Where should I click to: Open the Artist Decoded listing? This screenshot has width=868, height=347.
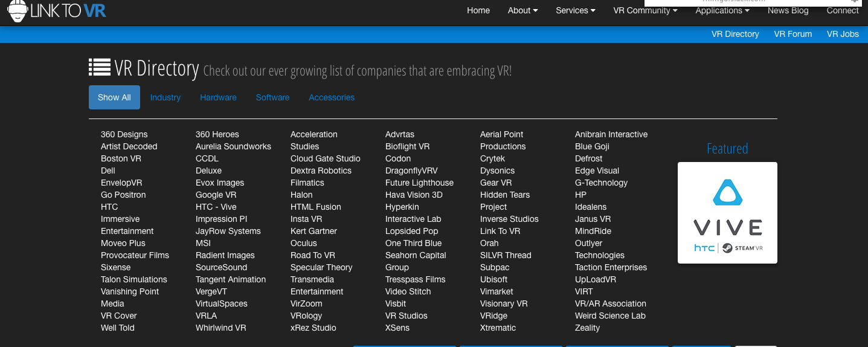point(129,146)
